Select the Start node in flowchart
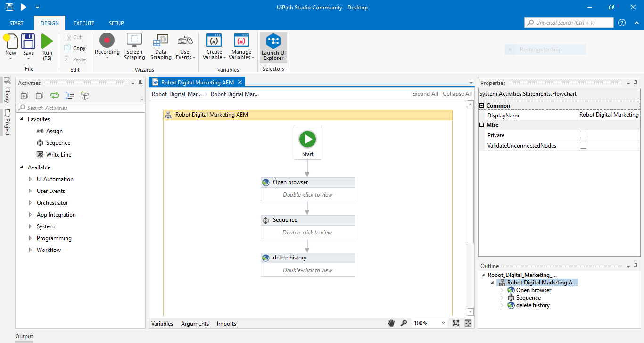Viewport: 644px width, 343px height. (308, 142)
